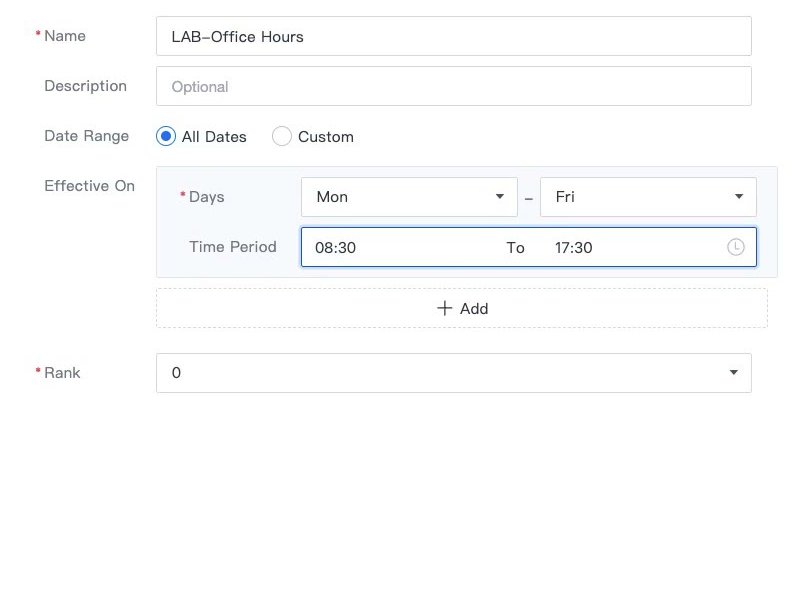Viewport: 792px width, 596px height.
Task: Click the To separator text
Action: coord(515,247)
